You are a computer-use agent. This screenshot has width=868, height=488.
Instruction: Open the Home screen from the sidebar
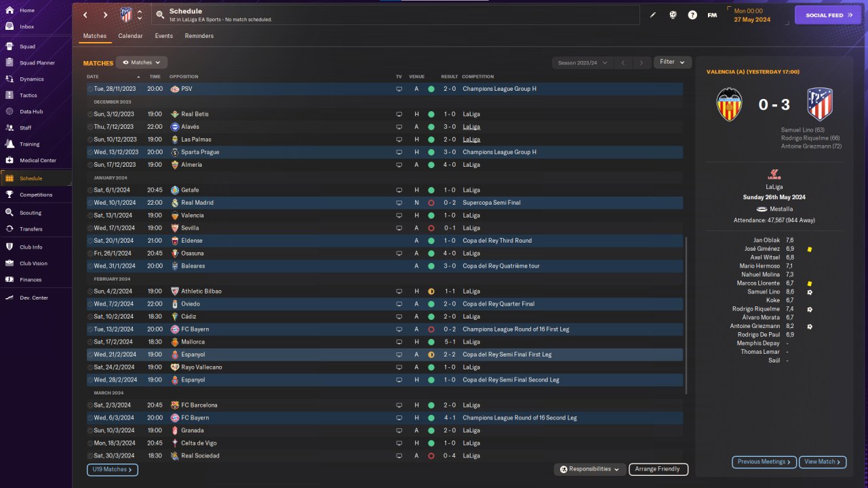coord(27,10)
